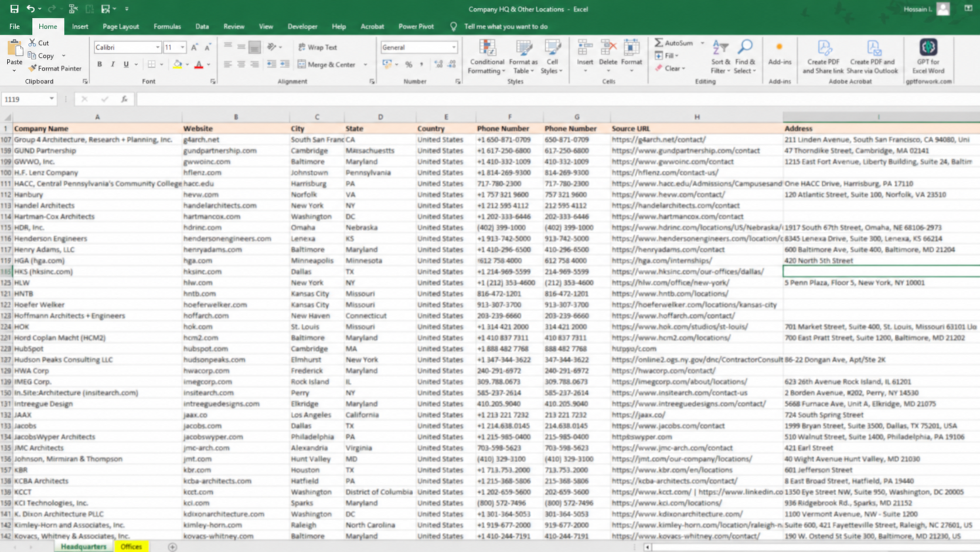Click the increase indent icon
The height and width of the screenshot is (552, 980).
pos(284,65)
